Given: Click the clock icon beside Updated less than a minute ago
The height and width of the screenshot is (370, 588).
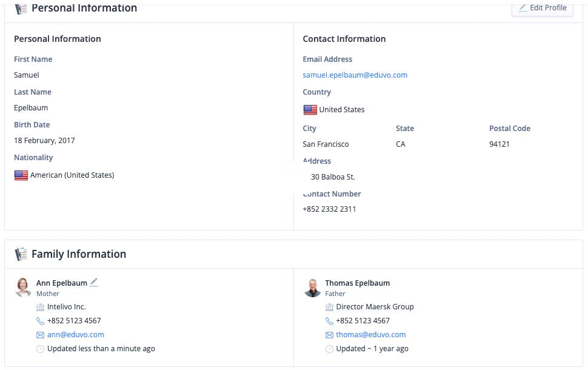Looking at the screenshot, I should pyautogui.click(x=40, y=349).
